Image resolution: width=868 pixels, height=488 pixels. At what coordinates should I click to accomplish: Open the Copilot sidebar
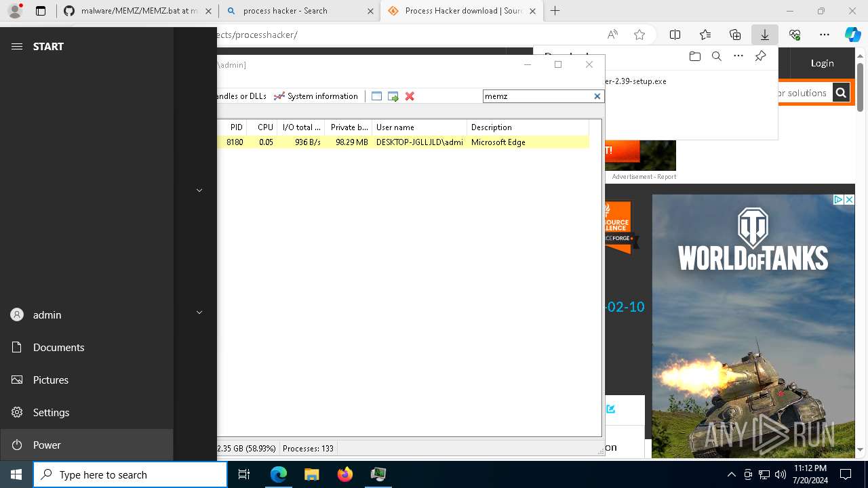(x=852, y=35)
